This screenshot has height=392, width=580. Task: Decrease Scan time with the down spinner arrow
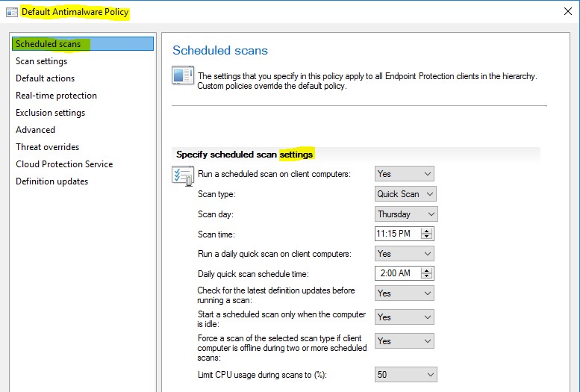click(x=427, y=236)
